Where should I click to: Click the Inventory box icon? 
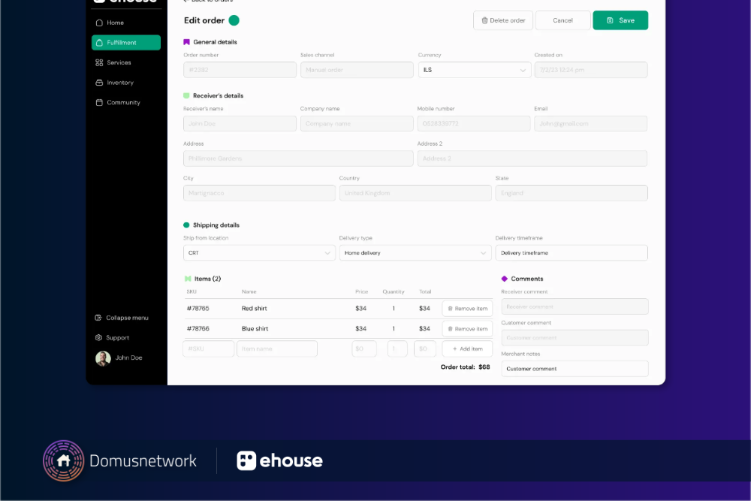click(x=99, y=82)
